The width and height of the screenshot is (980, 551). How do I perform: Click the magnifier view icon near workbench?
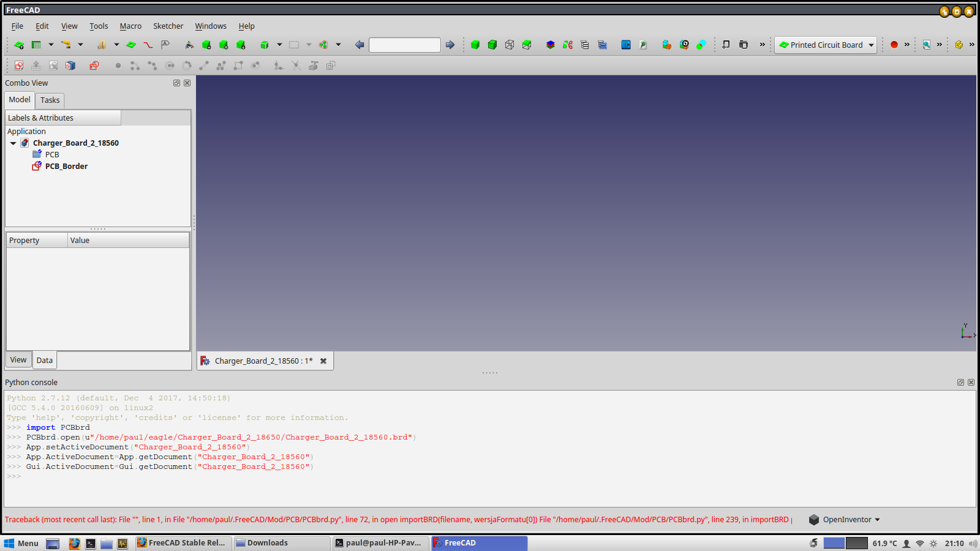pyautogui.click(x=927, y=45)
